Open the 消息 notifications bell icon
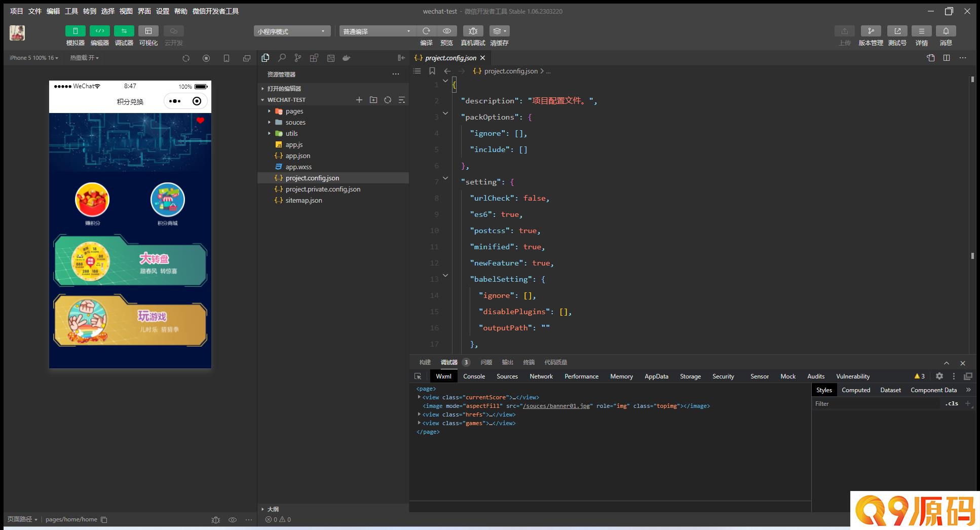This screenshot has width=980, height=530. pyautogui.click(x=946, y=31)
